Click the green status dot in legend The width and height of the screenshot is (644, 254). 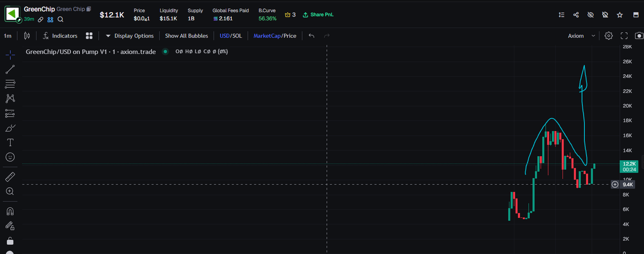pyautogui.click(x=165, y=52)
